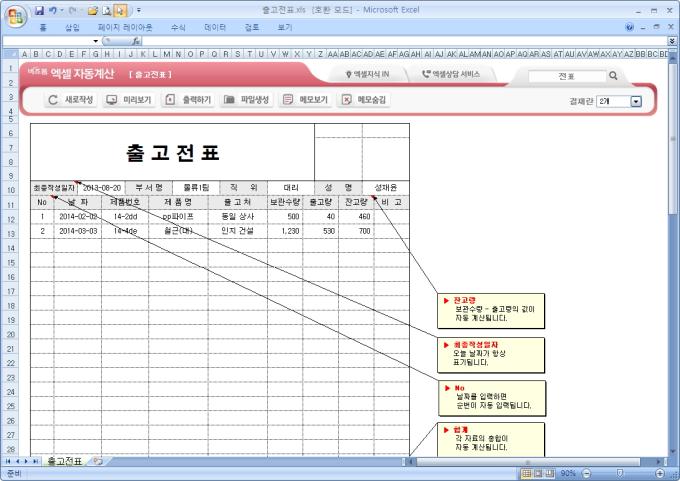Open the 데이터 ribbon tab

(215, 27)
